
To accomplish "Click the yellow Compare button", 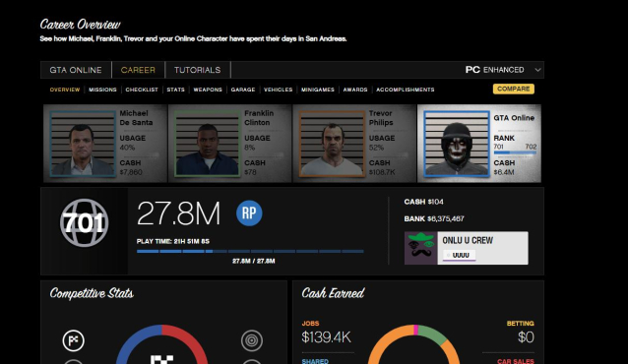I will [514, 89].
